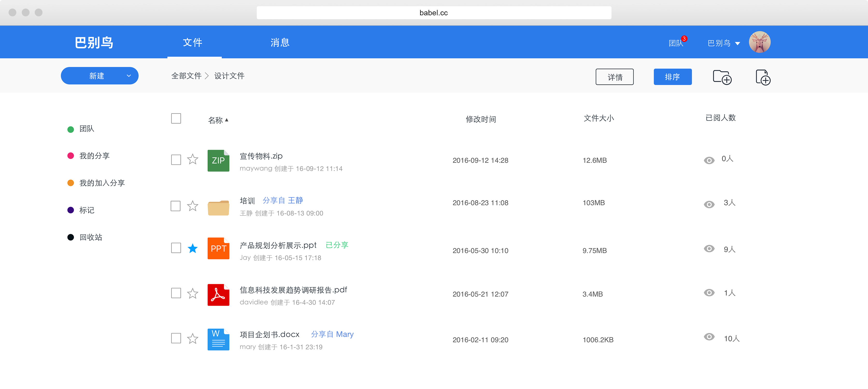This screenshot has height=389, width=868.
Task: Click the ZIP icon for 宣传物料.zip
Action: [x=218, y=161]
